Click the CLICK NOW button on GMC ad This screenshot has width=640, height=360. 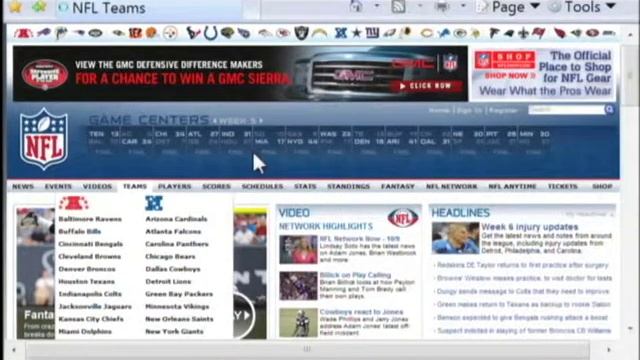pyautogui.click(x=426, y=86)
